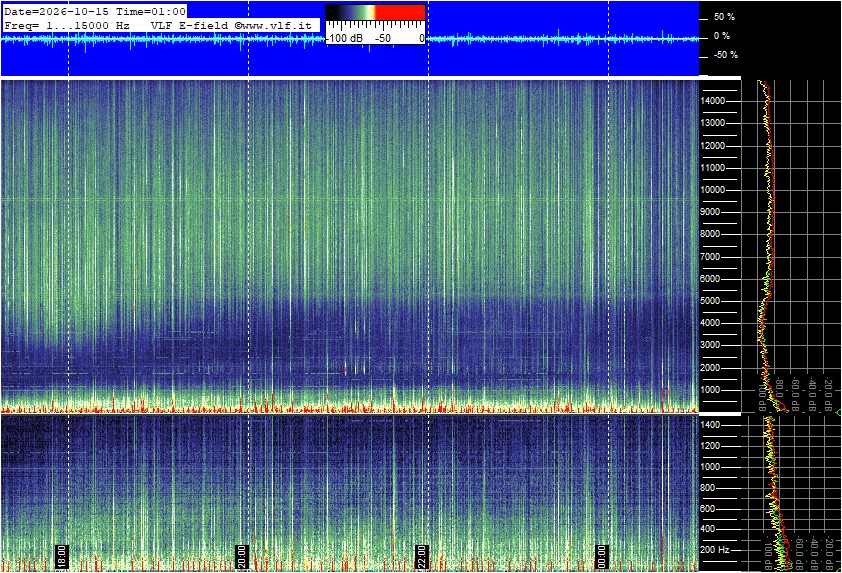
Task: Click the 1400 label on lower spectrogram axis
Action: point(710,425)
